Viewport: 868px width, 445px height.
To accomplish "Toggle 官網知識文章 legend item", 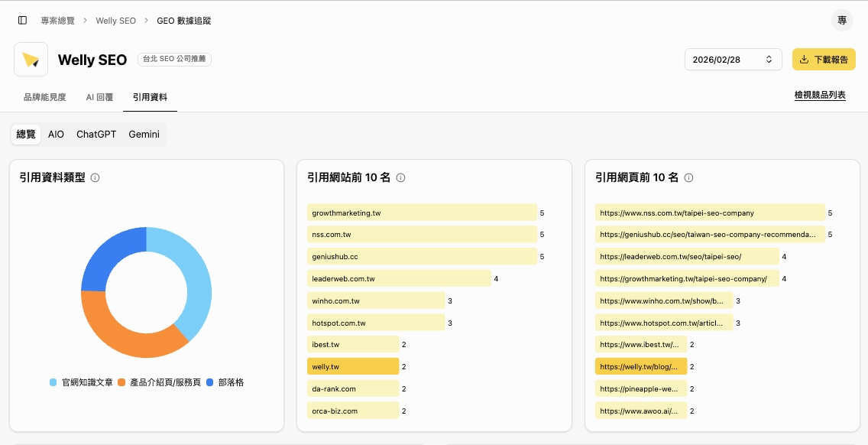I will point(82,382).
